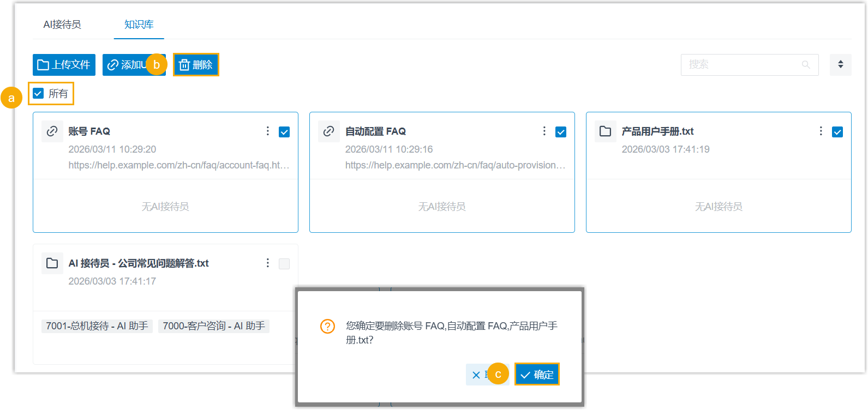Image resolution: width=868 pixels, height=410 pixels.
Task: Switch to the AI接待员 tab
Action: [x=62, y=25]
